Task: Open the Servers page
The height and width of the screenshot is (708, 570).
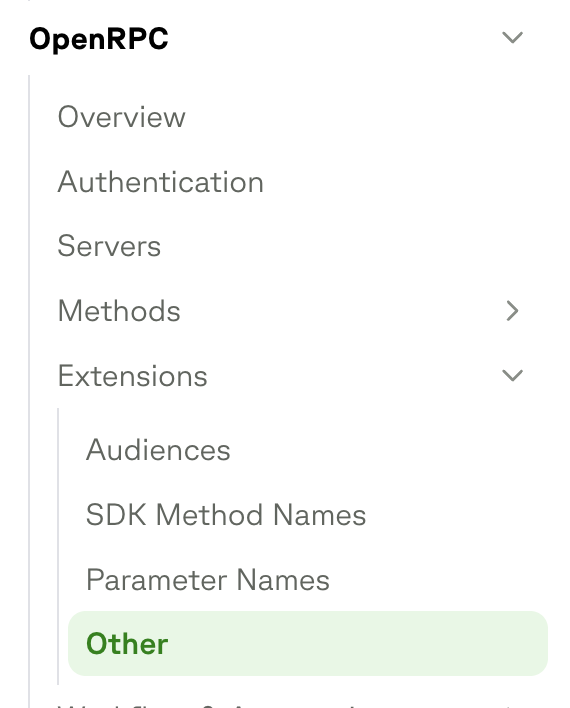Action: pos(109,246)
